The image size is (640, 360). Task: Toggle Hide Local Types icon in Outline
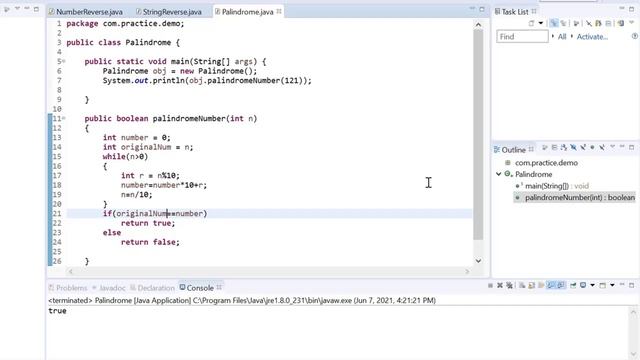pos(602,148)
